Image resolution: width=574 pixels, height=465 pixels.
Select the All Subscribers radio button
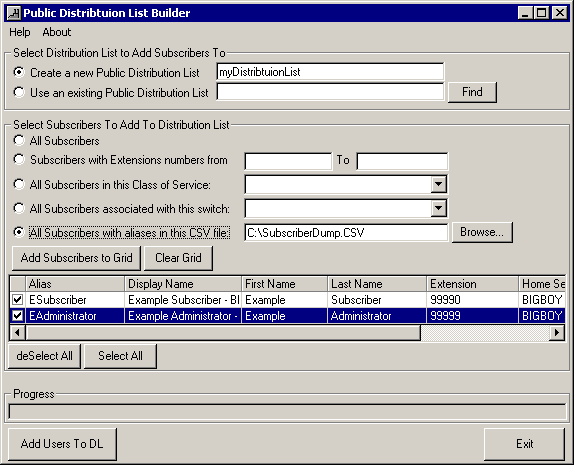coord(19,140)
